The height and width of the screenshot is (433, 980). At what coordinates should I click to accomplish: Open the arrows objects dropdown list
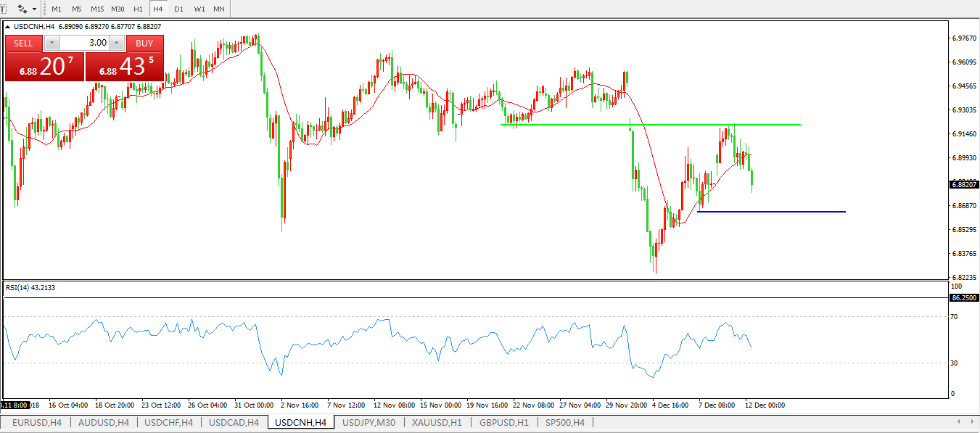coord(34,9)
